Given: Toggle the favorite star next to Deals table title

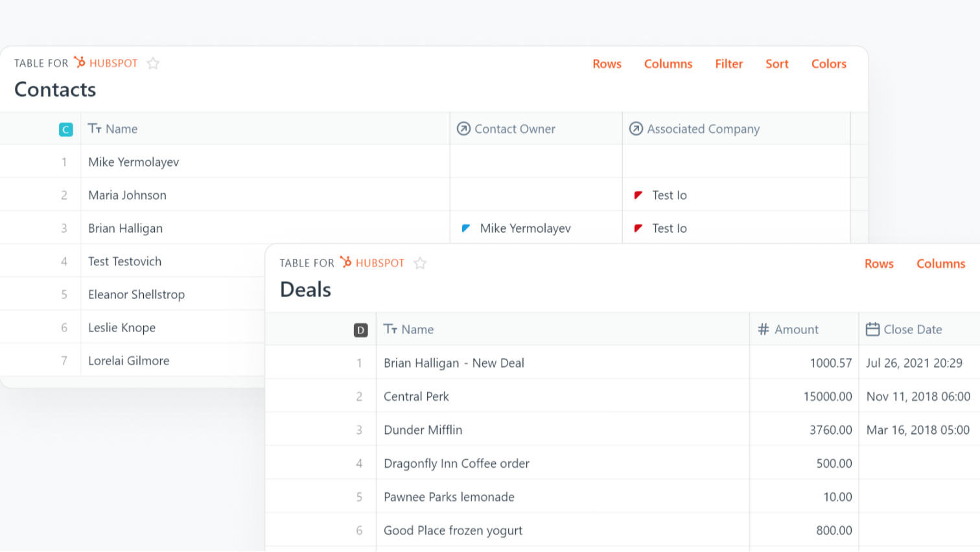Looking at the screenshot, I should 421,263.
